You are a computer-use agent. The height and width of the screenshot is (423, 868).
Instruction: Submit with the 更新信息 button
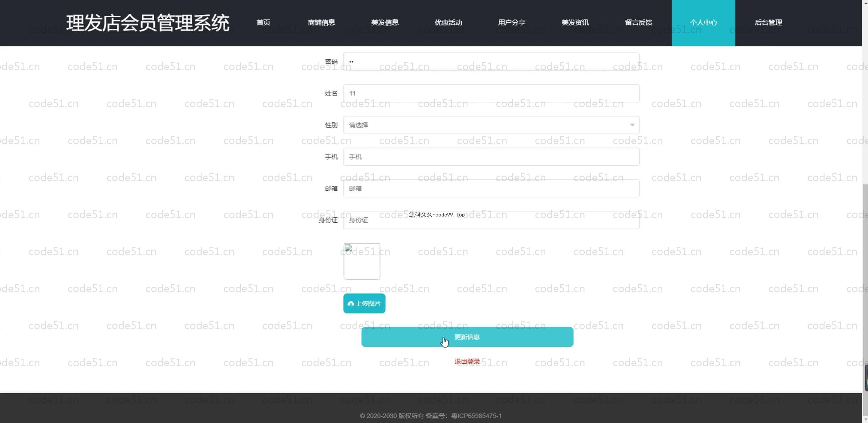click(x=467, y=337)
